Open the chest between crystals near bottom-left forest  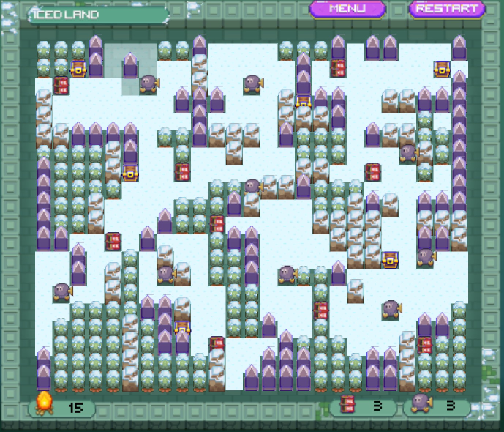[182, 328]
